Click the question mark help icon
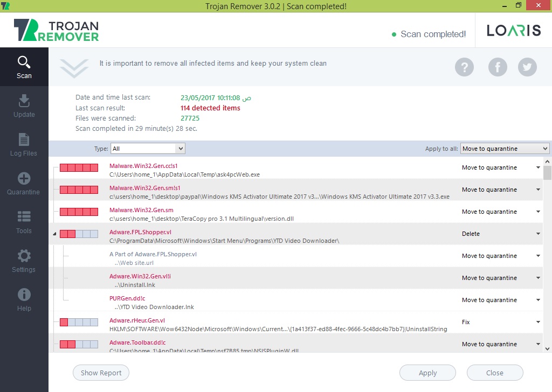 tap(464, 67)
